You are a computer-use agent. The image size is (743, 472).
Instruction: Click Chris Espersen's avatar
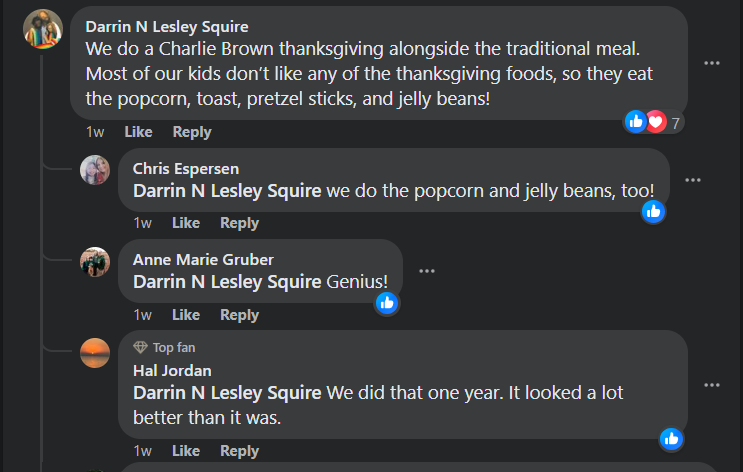95,170
